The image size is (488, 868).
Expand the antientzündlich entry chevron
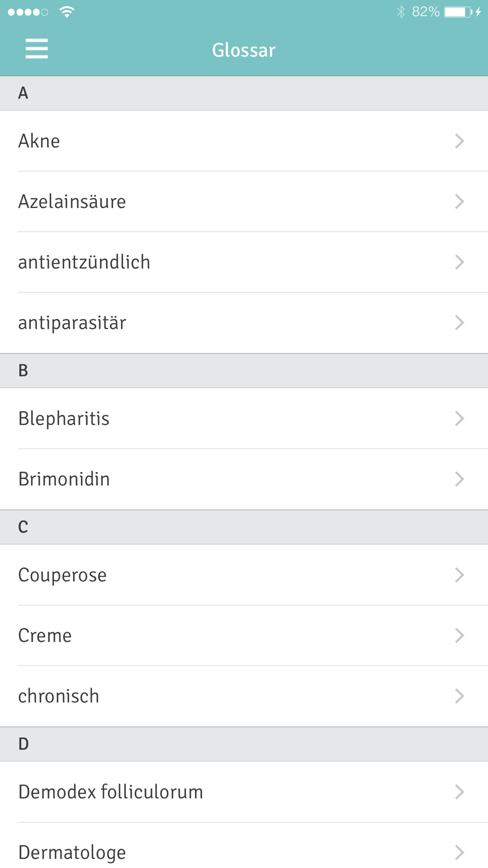[459, 262]
